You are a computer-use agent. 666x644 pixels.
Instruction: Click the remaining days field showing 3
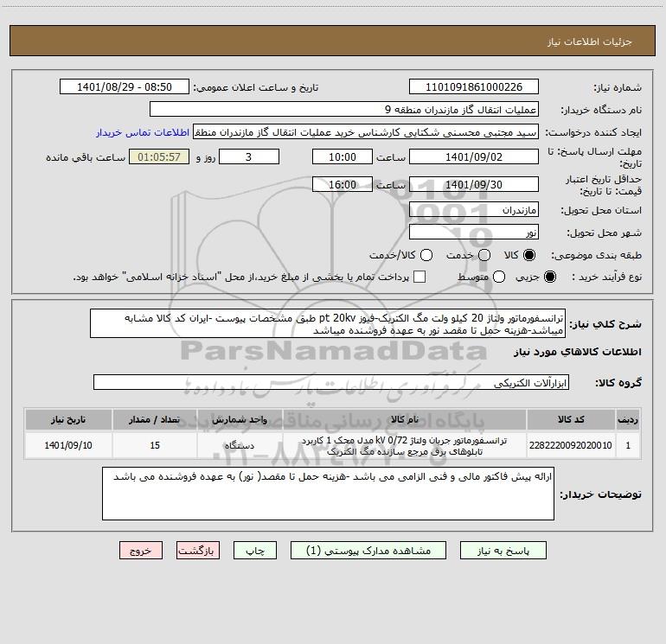point(249,157)
